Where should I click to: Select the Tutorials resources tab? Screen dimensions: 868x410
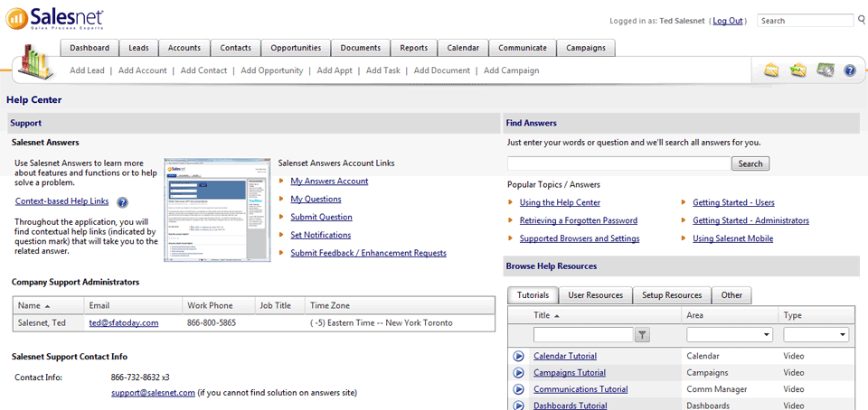pyautogui.click(x=533, y=295)
